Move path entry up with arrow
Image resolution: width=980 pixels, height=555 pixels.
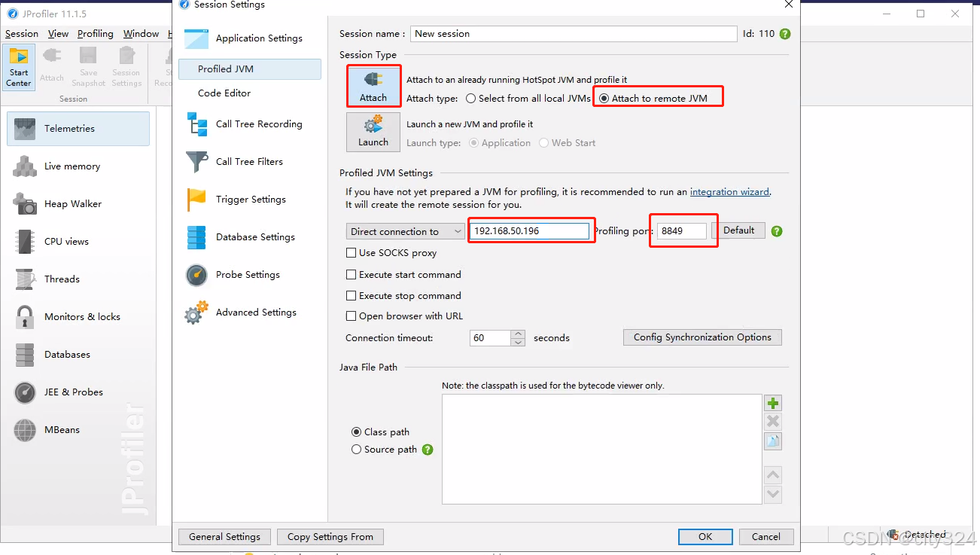coord(773,475)
